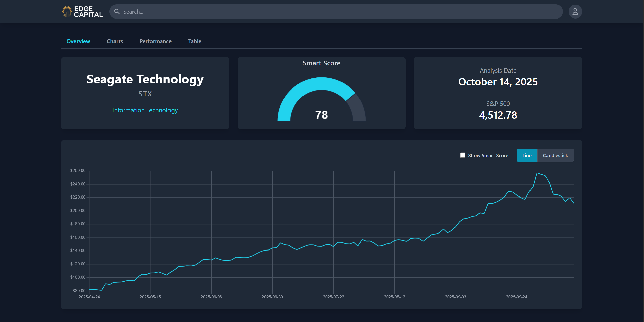Click the Seagate Technology company name
This screenshot has height=322, width=644.
[x=145, y=79]
